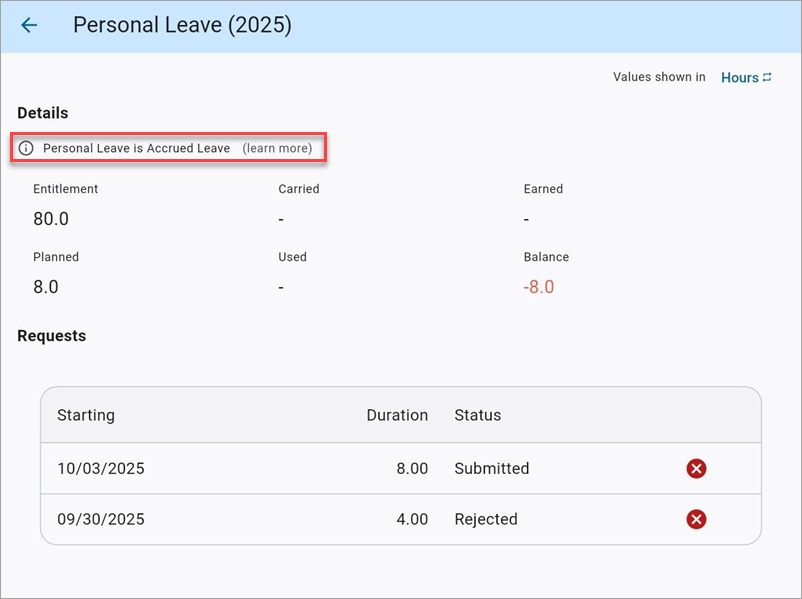Click the swap arrows icon next to Hours
The image size is (802, 599).
tap(767, 77)
